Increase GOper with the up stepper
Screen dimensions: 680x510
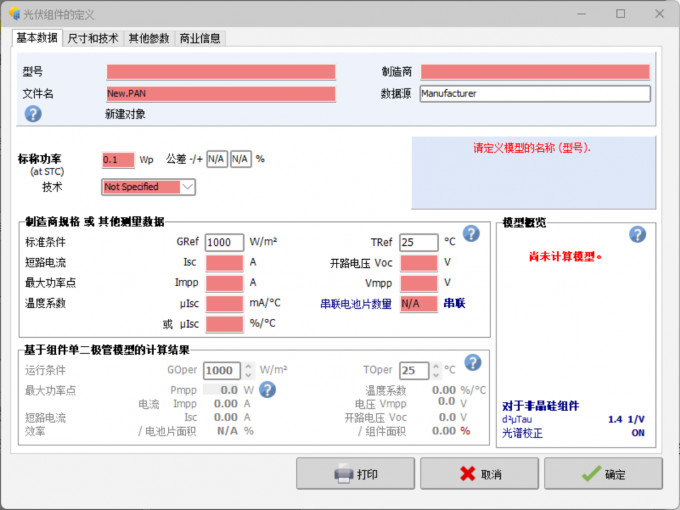pyautogui.click(x=248, y=366)
